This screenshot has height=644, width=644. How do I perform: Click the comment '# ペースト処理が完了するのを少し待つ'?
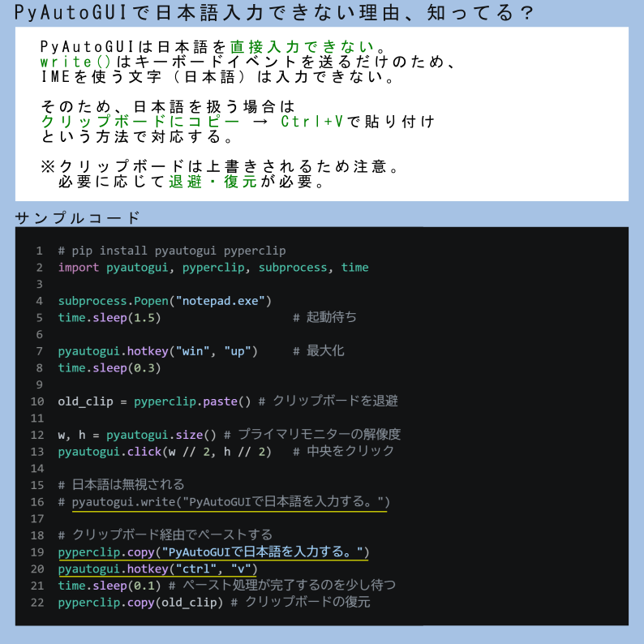pyautogui.click(x=282, y=586)
